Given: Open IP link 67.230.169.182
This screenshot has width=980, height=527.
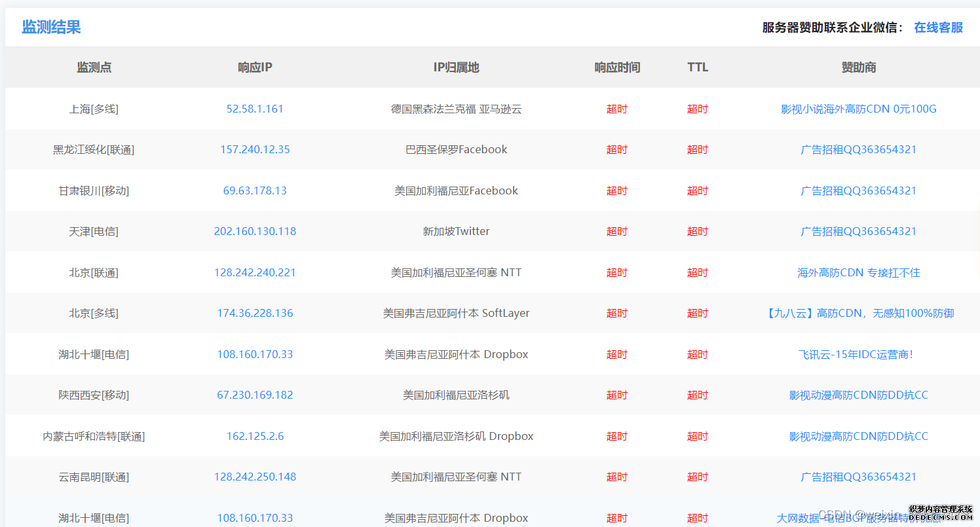Looking at the screenshot, I should [x=255, y=395].
